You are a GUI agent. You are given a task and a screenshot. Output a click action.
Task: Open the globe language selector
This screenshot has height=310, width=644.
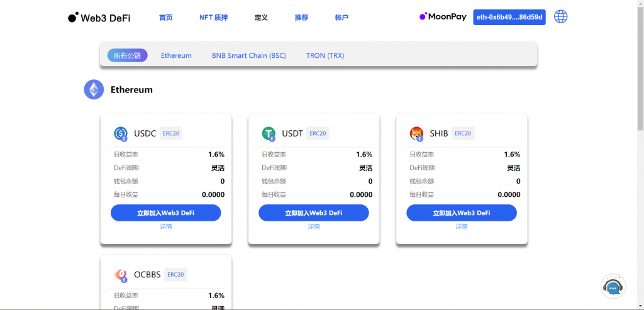pos(560,17)
